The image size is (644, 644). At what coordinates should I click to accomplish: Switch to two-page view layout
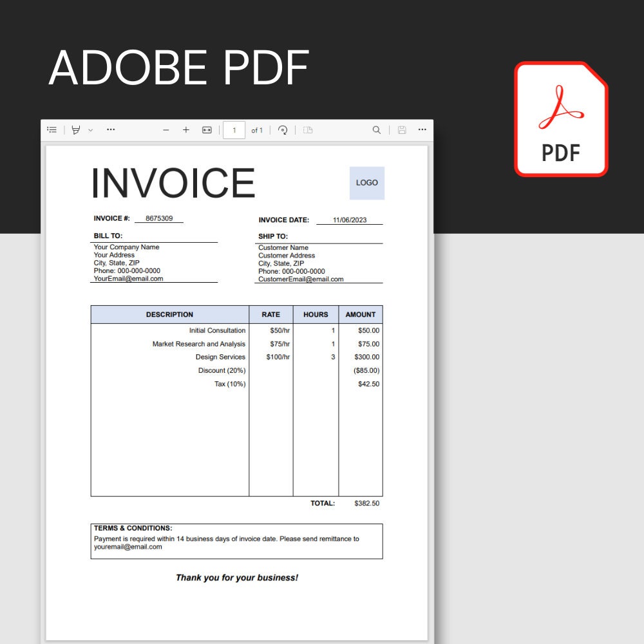click(x=307, y=129)
